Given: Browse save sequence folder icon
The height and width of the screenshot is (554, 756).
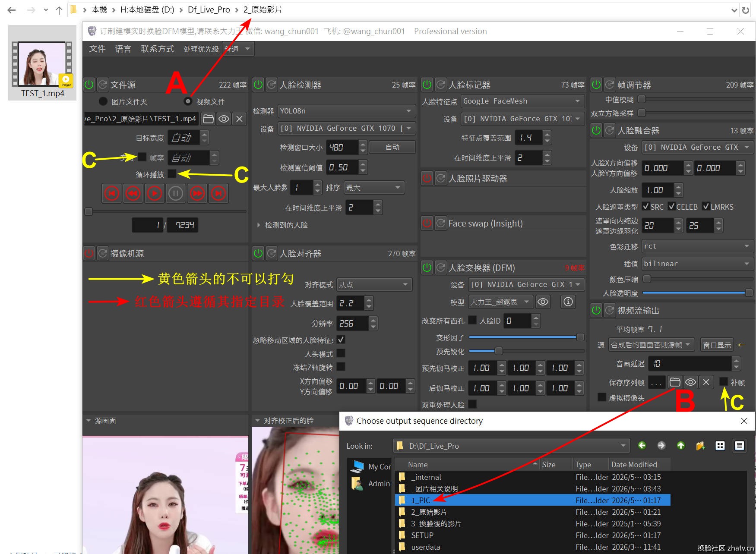Looking at the screenshot, I should pyautogui.click(x=675, y=382).
